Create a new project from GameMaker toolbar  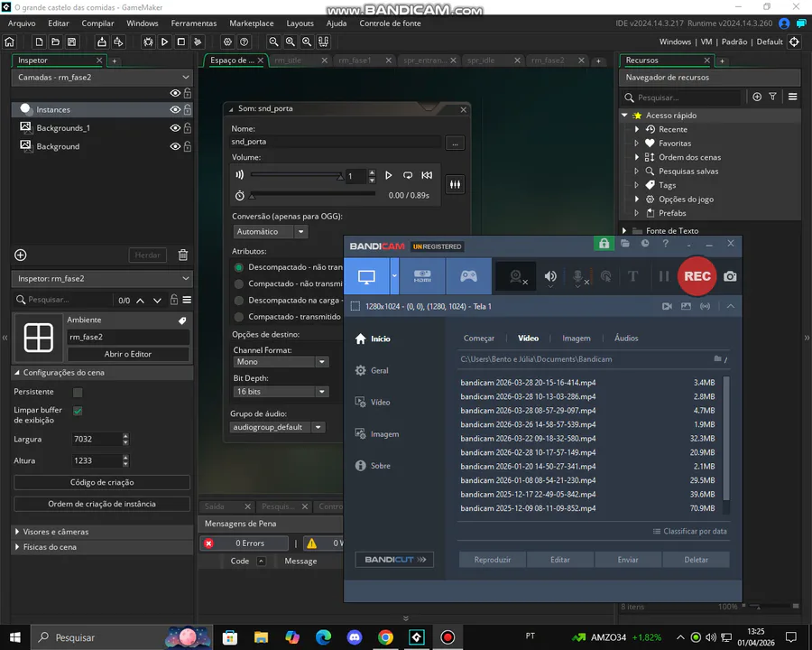coord(39,42)
